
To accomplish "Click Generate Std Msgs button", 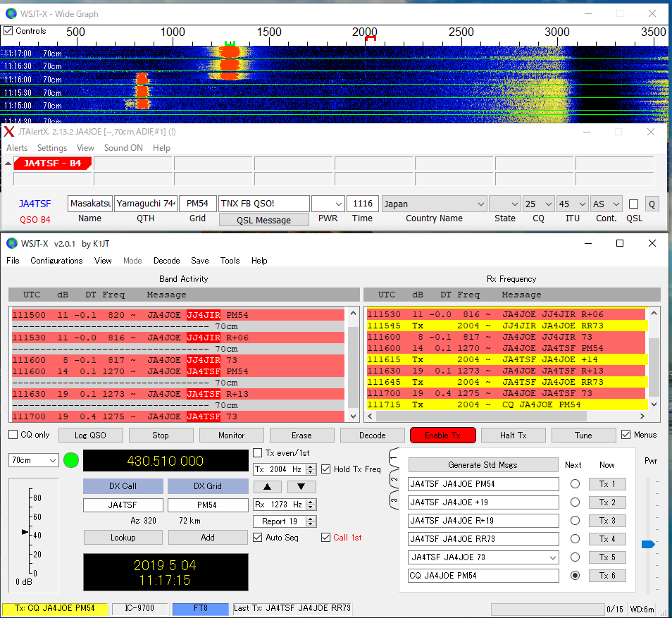I will pyautogui.click(x=483, y=465).
